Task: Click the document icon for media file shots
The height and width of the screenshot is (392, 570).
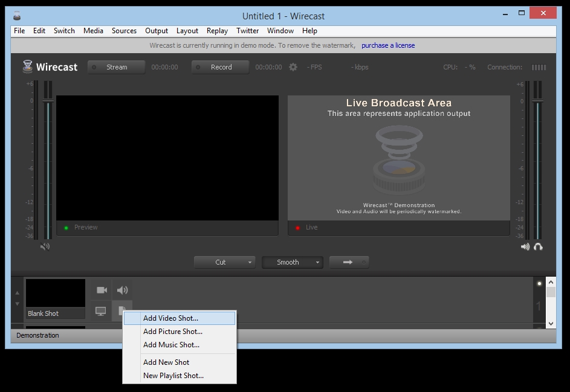Action: (121, 310)
